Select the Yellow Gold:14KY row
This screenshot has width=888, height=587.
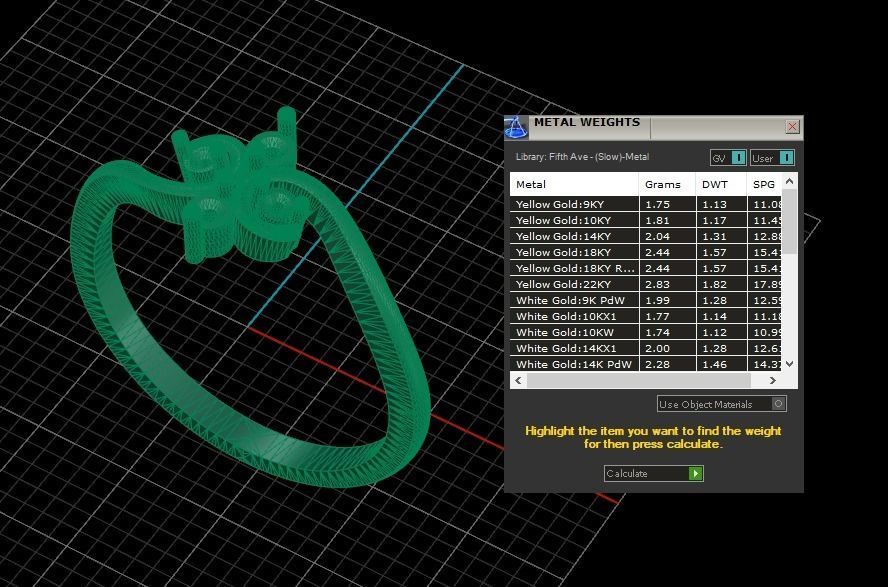646,236
